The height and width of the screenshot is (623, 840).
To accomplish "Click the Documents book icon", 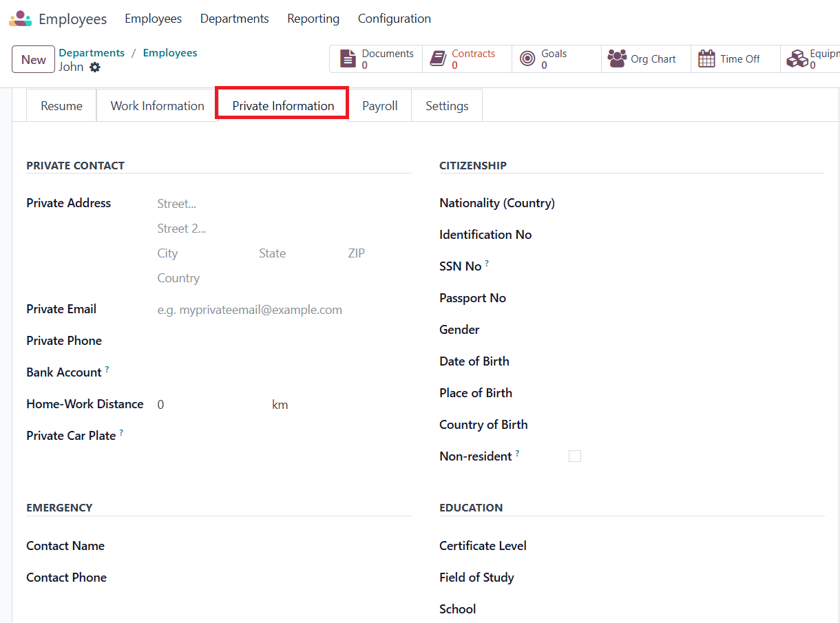I will pos(349,59).
